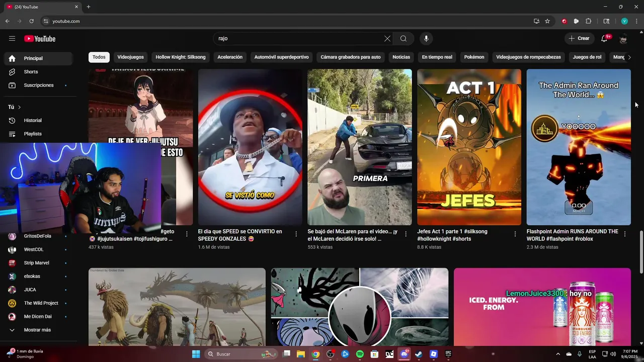This screenshot has width=644, height=362.
Task: Open the Chrome extensions puzzle icon
Action: tap(589, 21)
